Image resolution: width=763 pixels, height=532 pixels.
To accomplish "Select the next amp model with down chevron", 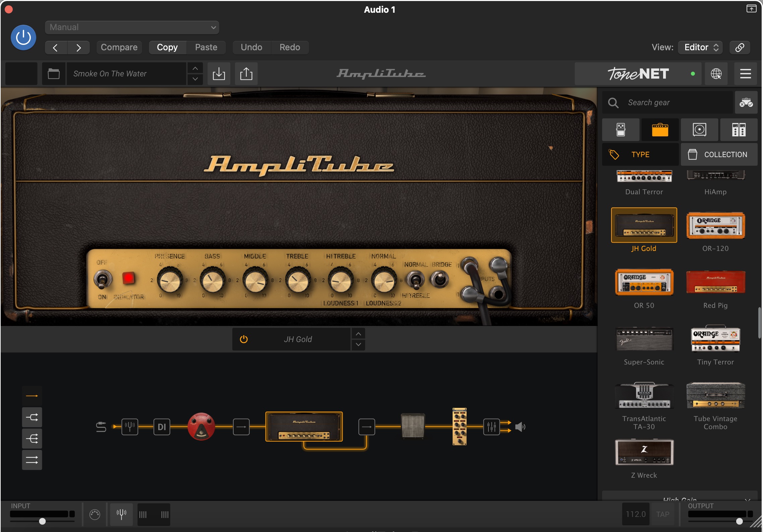I will coord(358,345).
